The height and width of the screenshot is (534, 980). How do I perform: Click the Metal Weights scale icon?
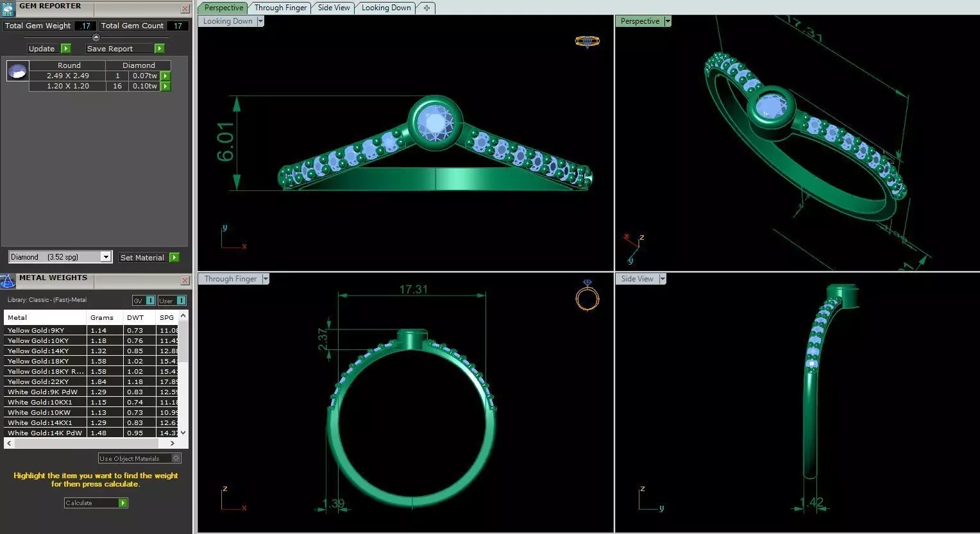click(8, 281)
